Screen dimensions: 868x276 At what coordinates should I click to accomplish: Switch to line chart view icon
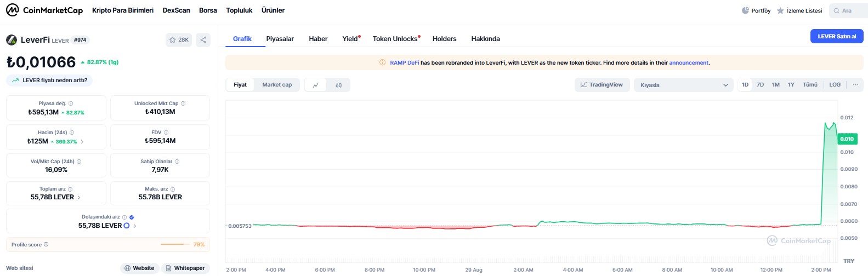tap(316, 85)
